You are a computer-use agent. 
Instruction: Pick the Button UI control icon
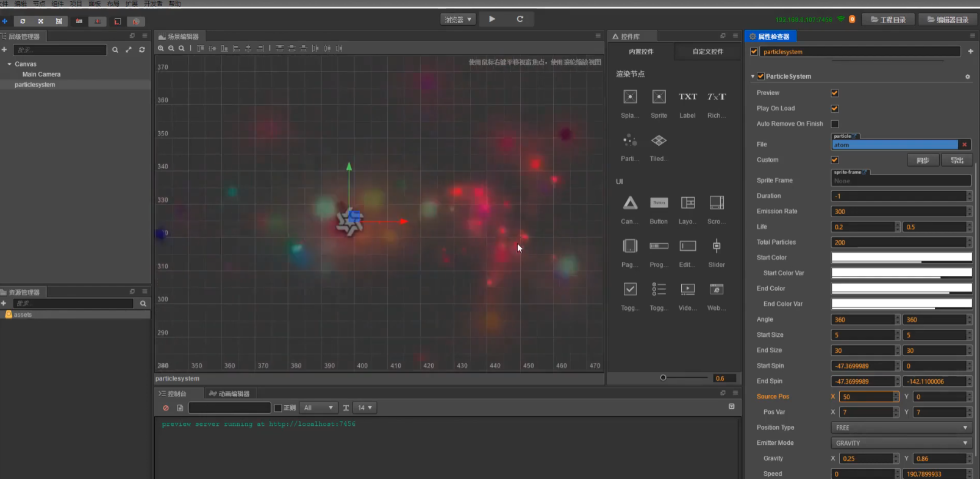(x=659, y=203)
